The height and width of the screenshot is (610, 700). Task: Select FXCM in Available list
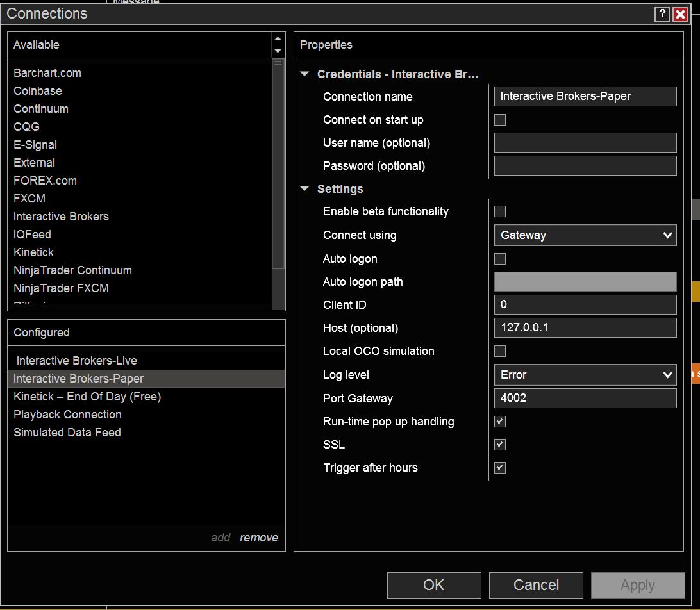click(29, 199)
